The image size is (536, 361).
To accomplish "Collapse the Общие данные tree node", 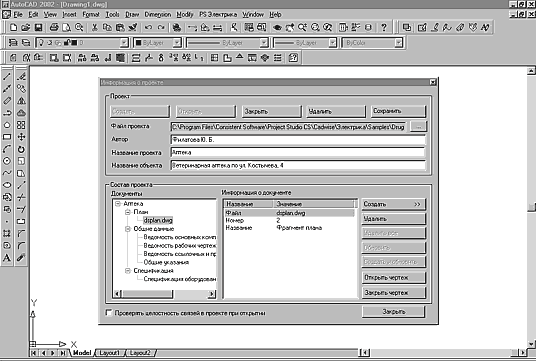I will coord(128,229).
